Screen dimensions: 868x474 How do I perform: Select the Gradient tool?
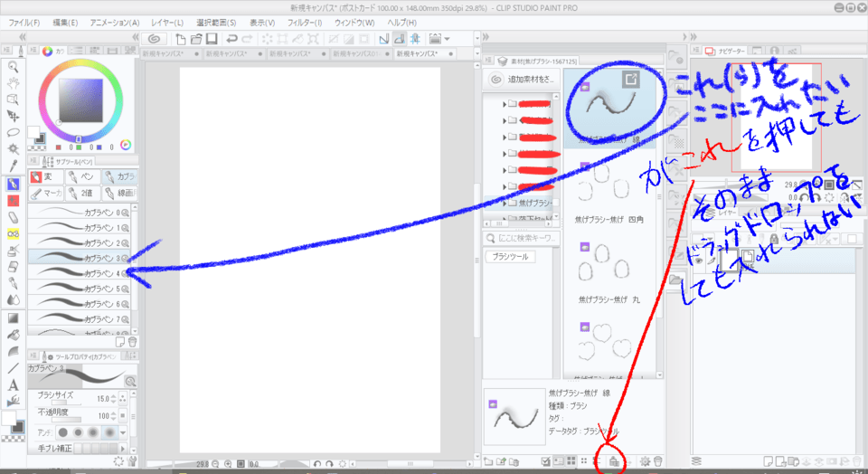[x=14, y=318]
